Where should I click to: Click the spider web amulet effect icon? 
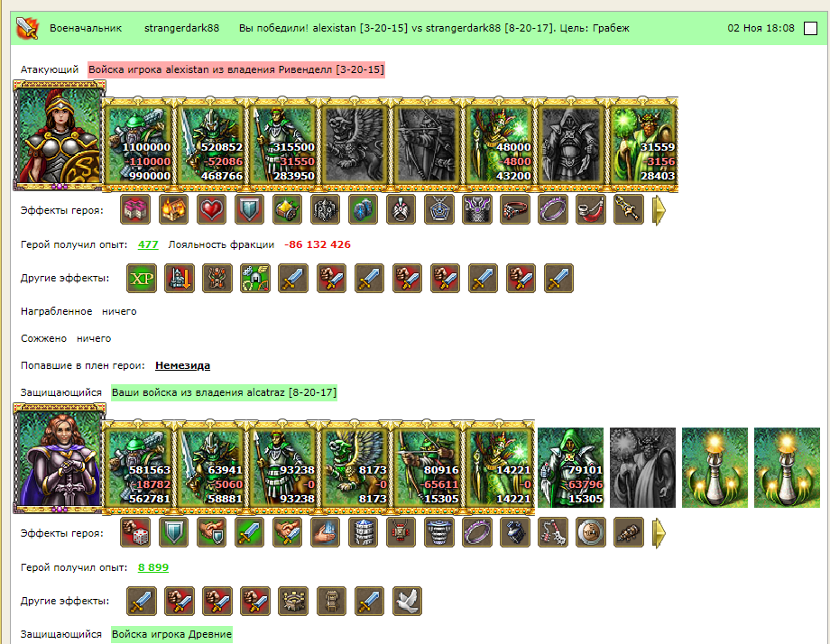tap(438, 209)
